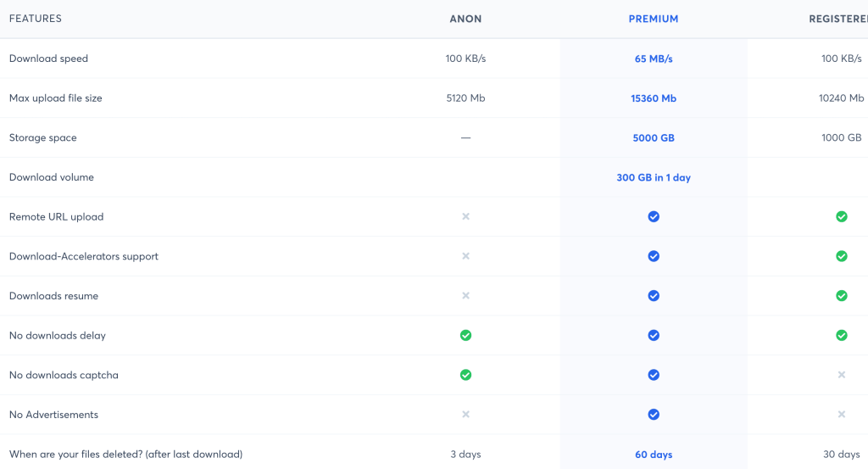Click the Remote URL upload label
This screenshot has width=868, height=469.
[x=57, y=217]
